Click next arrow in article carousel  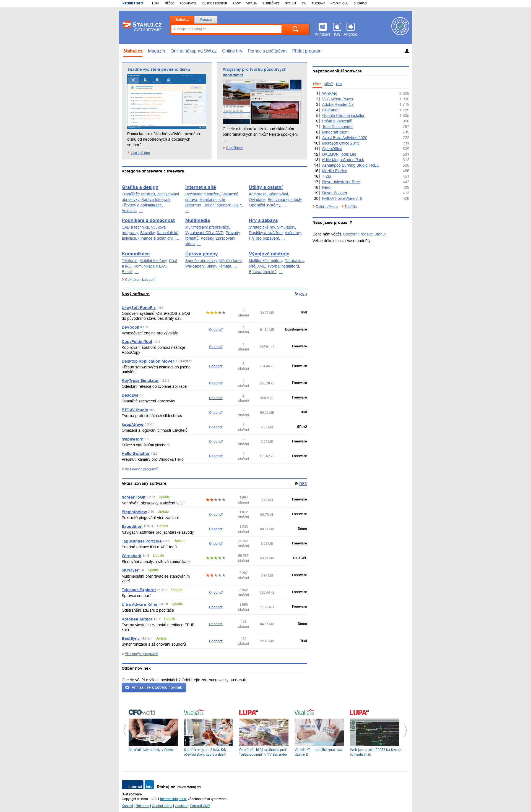(x=405, y=730)
